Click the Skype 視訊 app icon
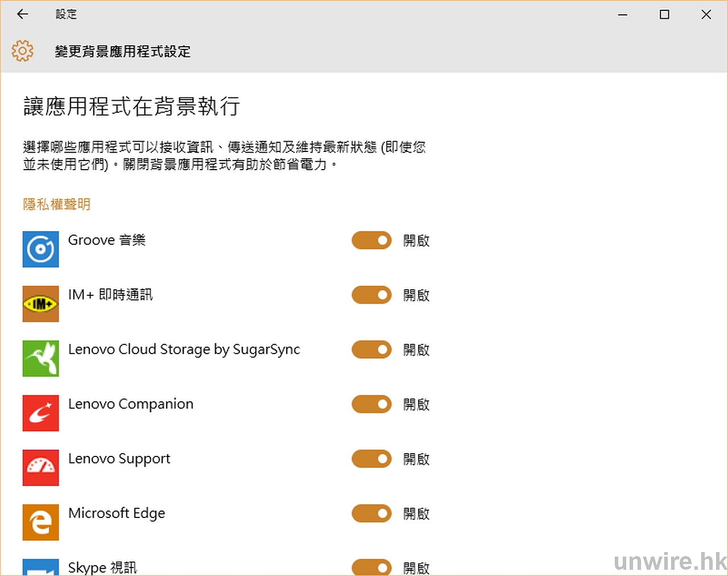The image size is (728, 576). pos(40,567)
